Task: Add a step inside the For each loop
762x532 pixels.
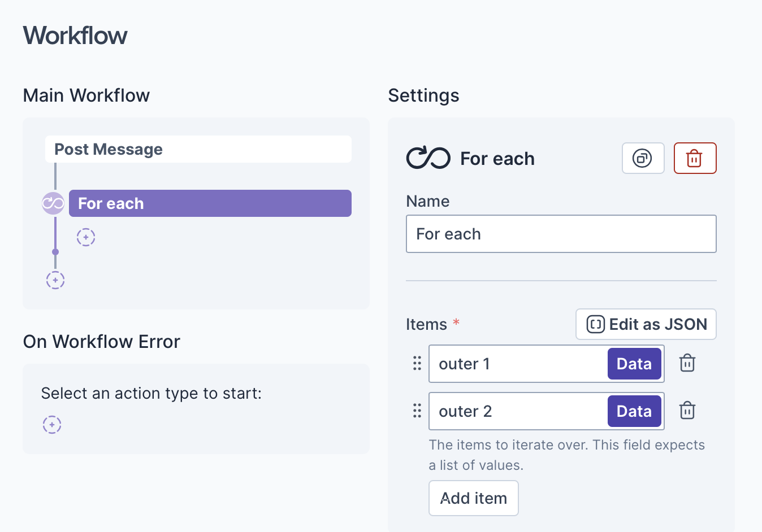Action: pos(86,237)
